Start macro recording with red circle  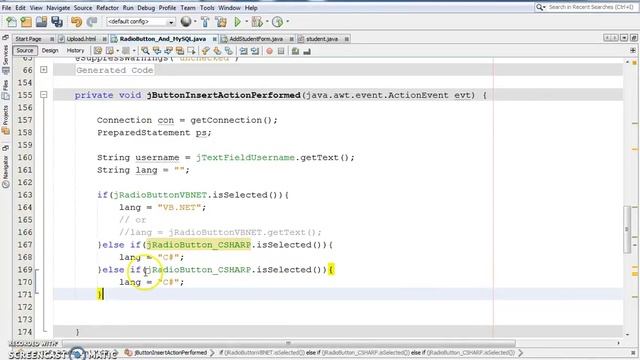tap(269, 51)
